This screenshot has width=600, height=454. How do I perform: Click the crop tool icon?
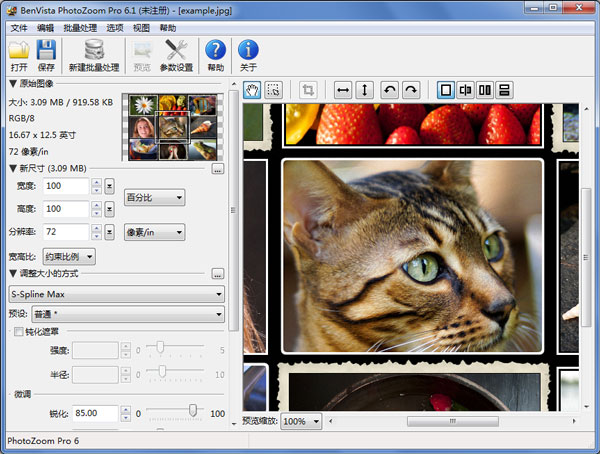point(308,90)
